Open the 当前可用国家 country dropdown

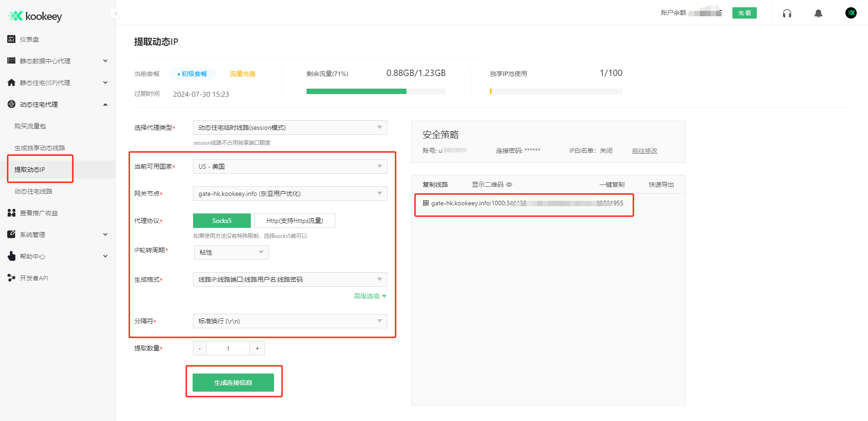coord(289,166)
